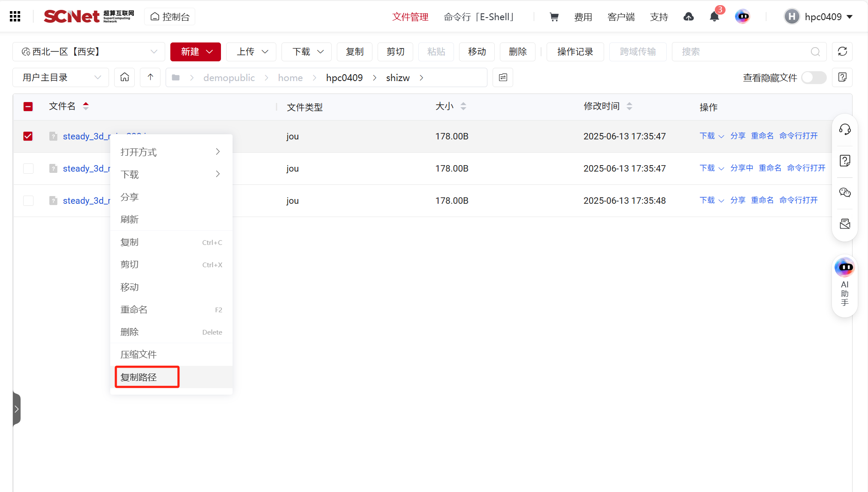Click 操作记录 button

point(575,51)
